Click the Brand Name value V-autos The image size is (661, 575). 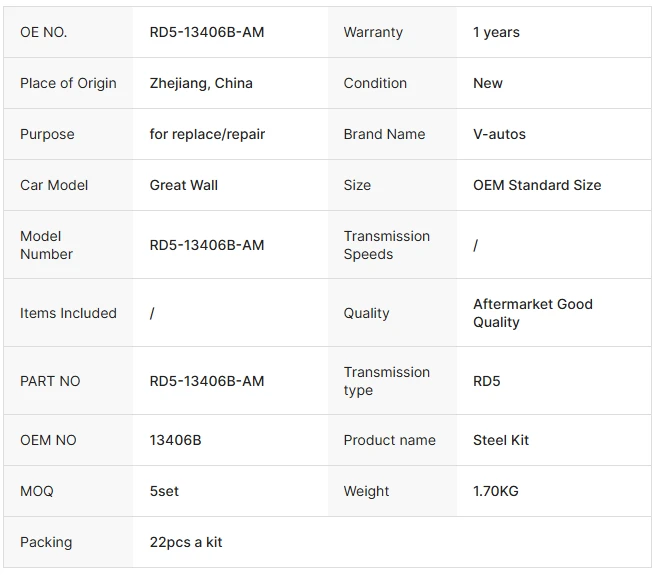coord(499,134)
